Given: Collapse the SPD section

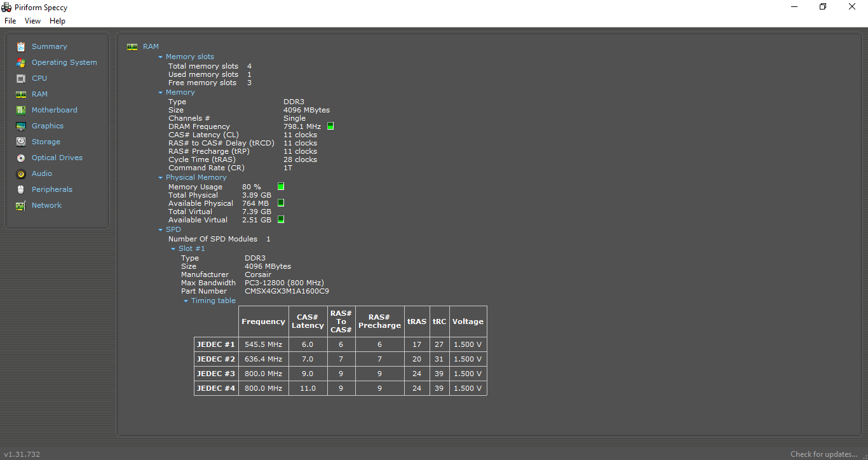Looking at the screenshot, I should point(161,229).
